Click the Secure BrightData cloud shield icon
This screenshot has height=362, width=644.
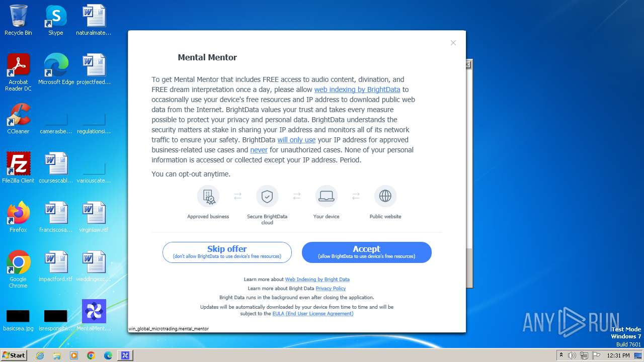tap(267, 196)
